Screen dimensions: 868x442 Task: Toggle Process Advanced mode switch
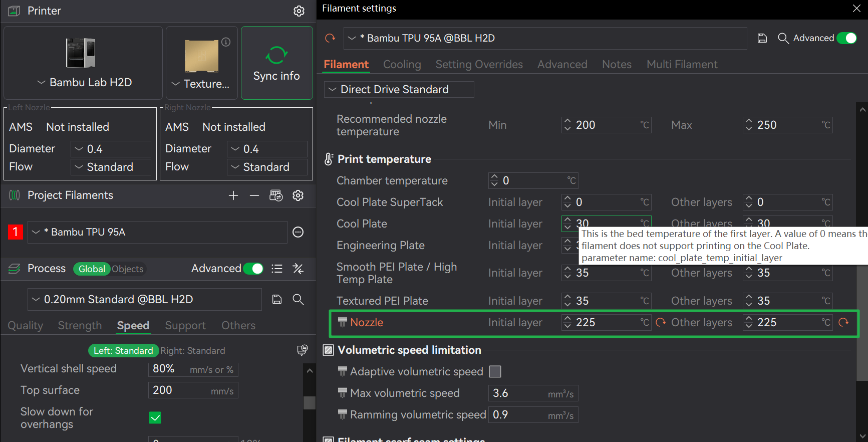pyautogui.click(x=253, y=269)
